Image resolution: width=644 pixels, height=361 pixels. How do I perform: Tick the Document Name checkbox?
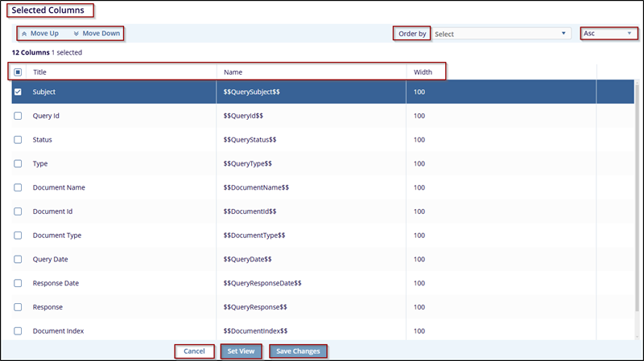(x=19, y=187)
